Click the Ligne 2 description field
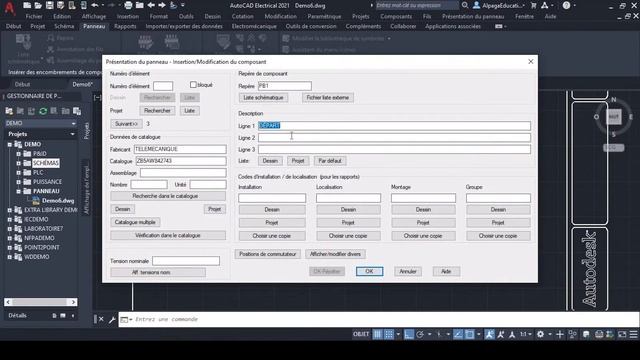 pyautogui.click(x=394, y=138)
